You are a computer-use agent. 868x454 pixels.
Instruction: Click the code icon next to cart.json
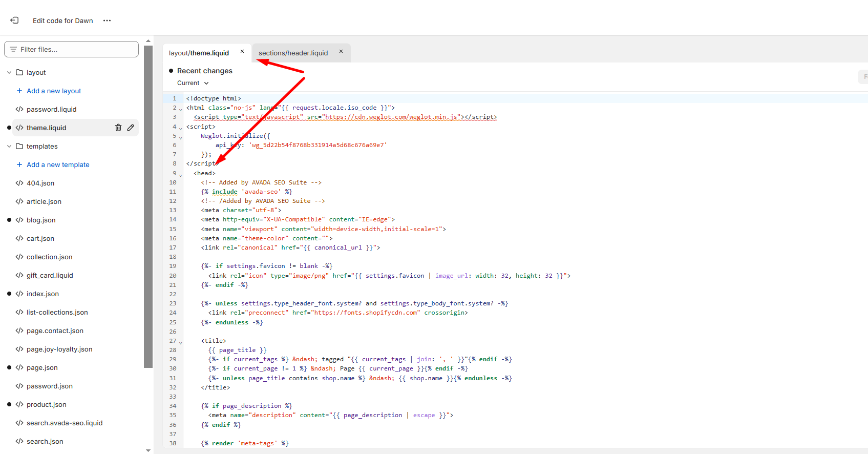(19, 238)
